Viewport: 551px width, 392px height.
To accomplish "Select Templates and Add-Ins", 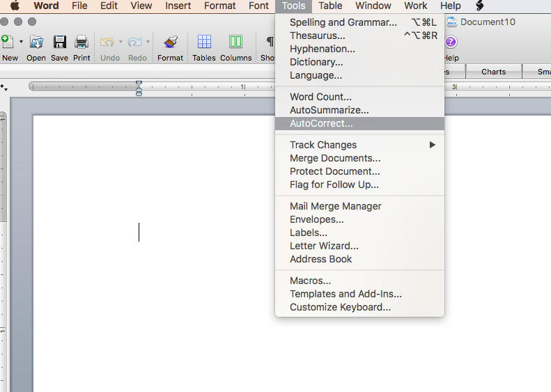I will point(360,294).
